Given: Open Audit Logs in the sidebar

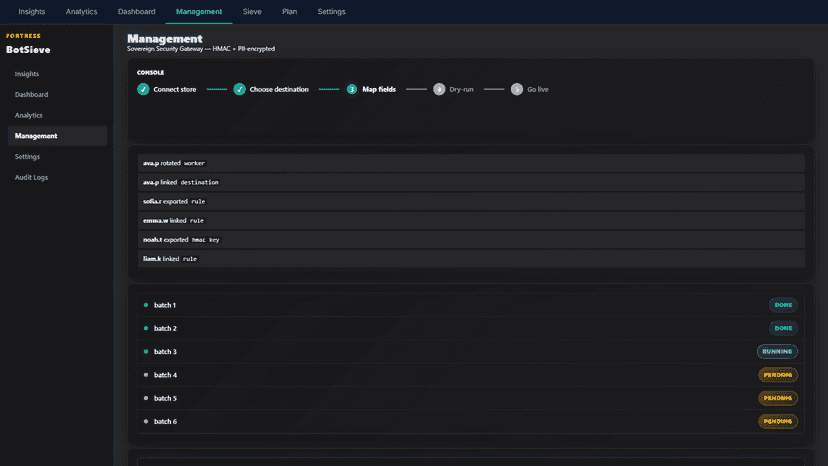Looking at the screenshot, I should (57, 177).
